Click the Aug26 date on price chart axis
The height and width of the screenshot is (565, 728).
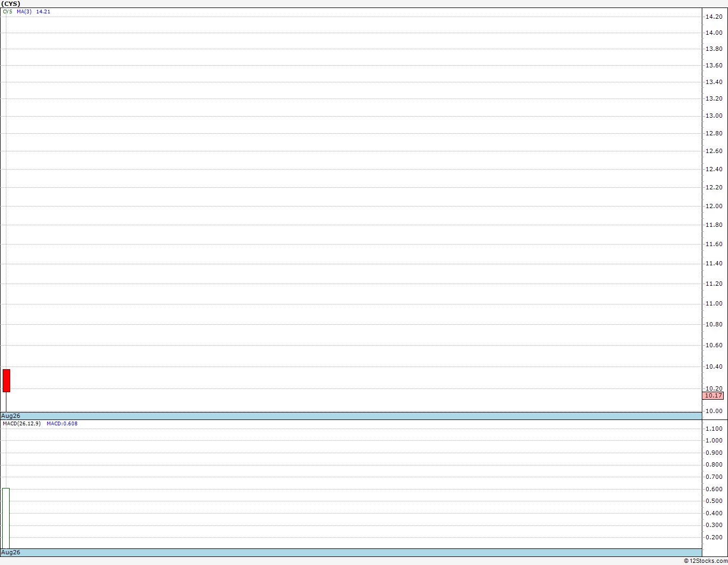(x=11, y=416)
